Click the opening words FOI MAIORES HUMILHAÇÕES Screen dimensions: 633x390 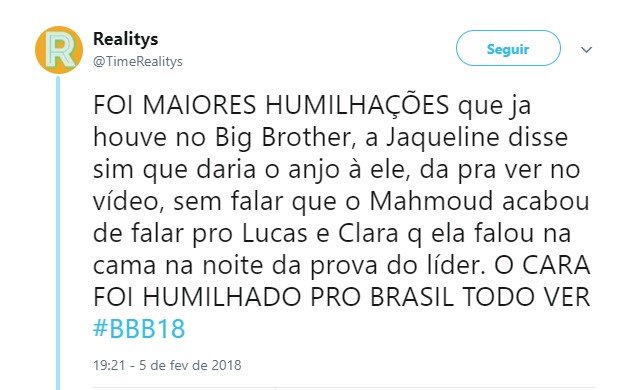point(271,105)
